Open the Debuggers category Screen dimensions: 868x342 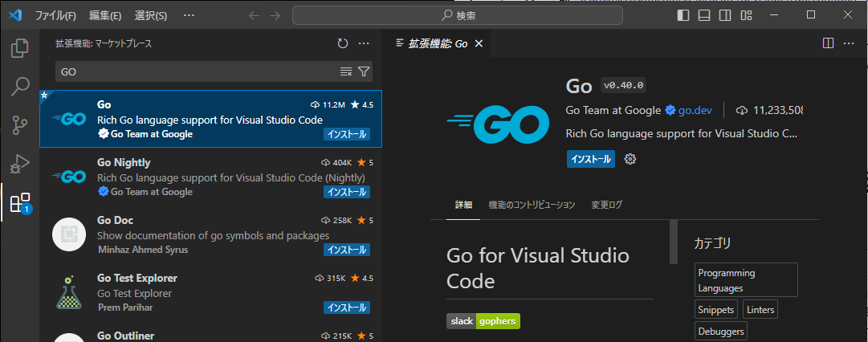(x=721, y=332)
